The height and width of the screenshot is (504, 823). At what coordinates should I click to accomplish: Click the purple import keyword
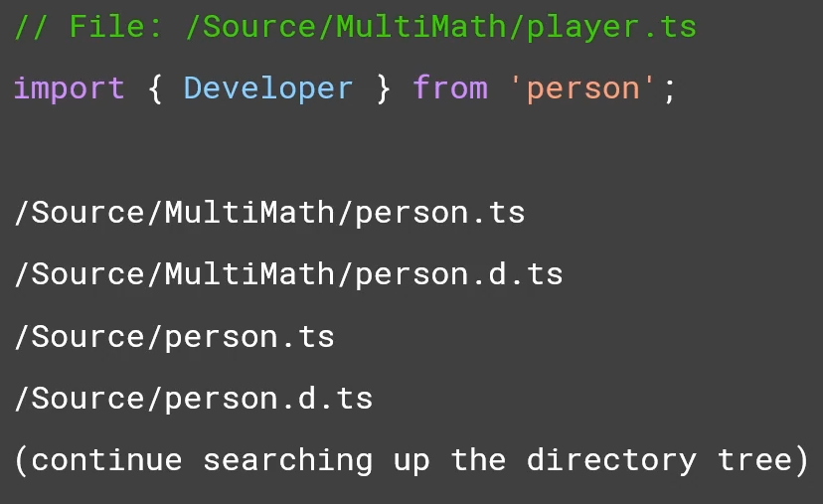point(70,88)
